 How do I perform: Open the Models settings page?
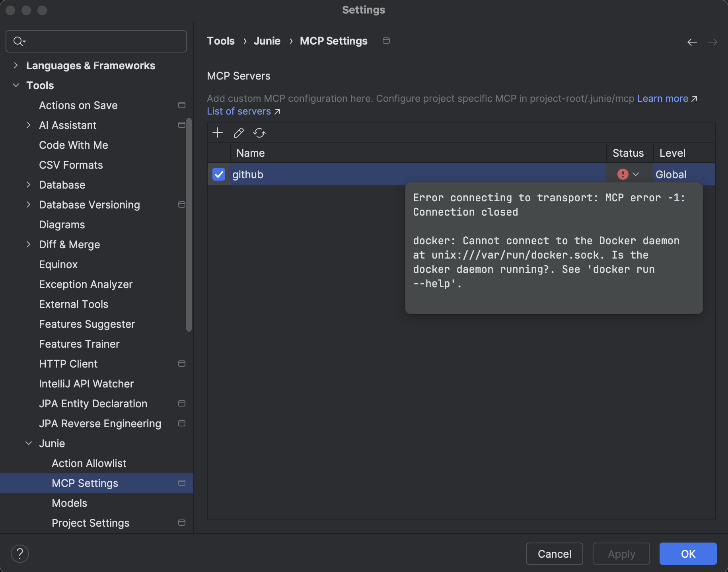[x=69, y=503]
